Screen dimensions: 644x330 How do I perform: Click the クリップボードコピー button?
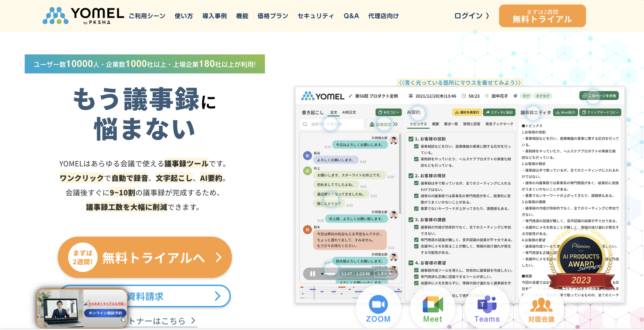tap(600, 112)
